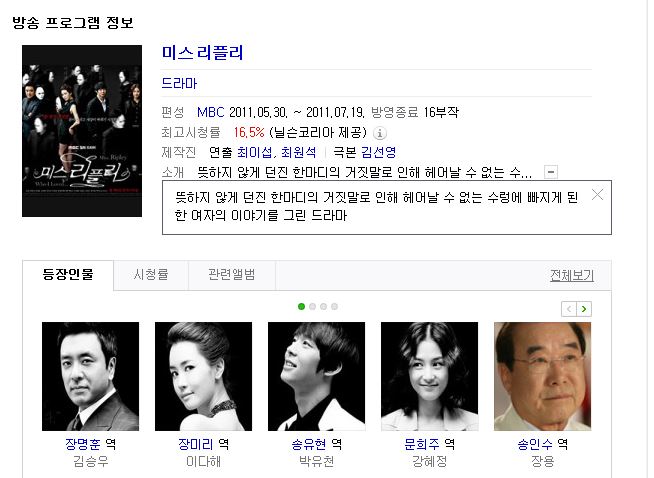Select the first green pagination dot

pyautogui.click(x=302, y=307)
